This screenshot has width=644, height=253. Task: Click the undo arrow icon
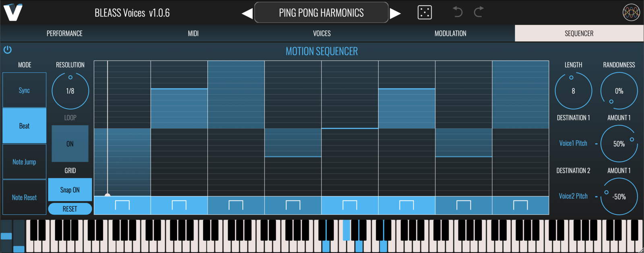(x=457, y=12)
